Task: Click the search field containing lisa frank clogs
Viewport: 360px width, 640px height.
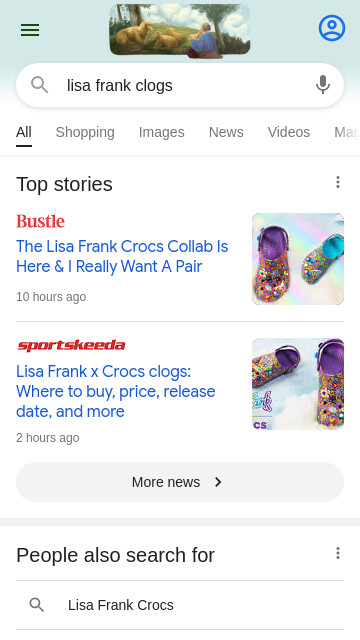Action: (x=180, y=85)
